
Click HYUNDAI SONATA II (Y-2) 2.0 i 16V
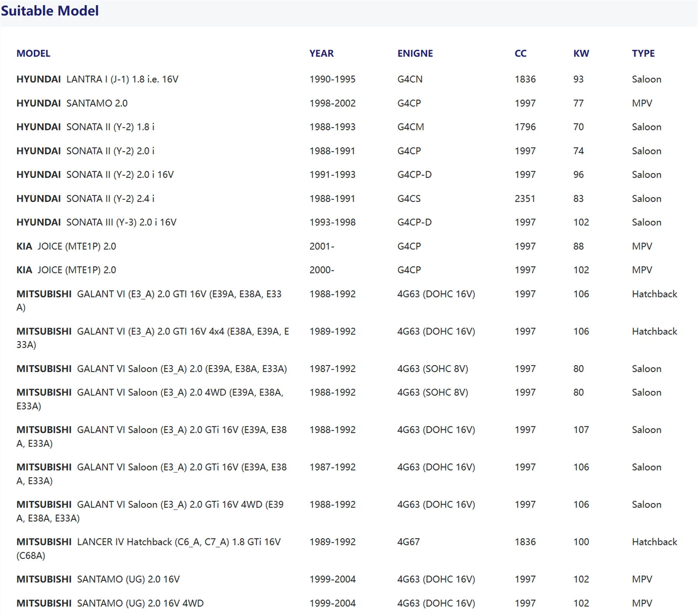coord(95,175)
